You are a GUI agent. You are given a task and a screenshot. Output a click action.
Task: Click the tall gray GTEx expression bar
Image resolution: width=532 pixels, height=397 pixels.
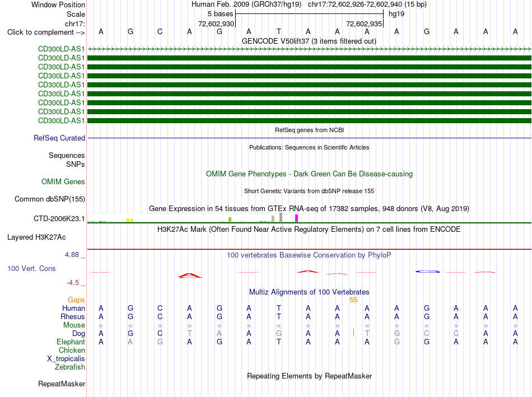pos(281,217)
